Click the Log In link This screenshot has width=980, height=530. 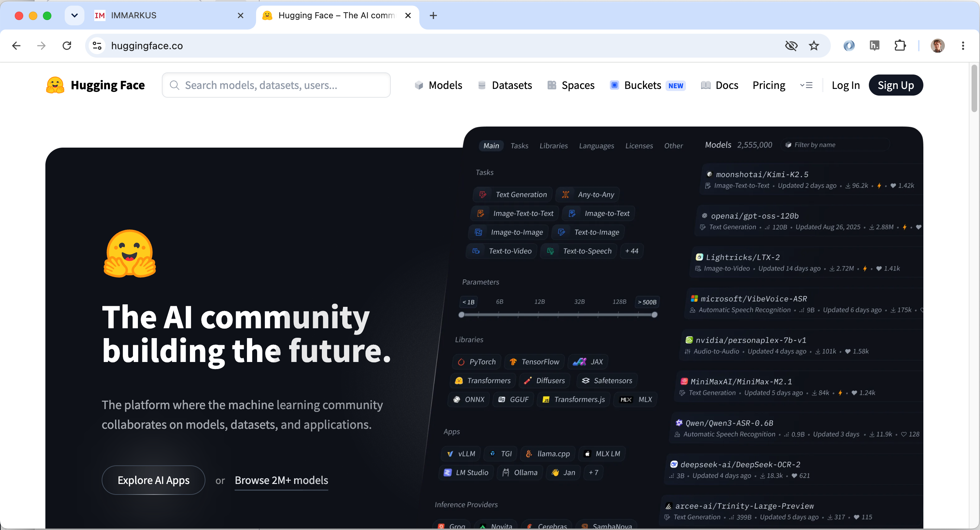845,85
